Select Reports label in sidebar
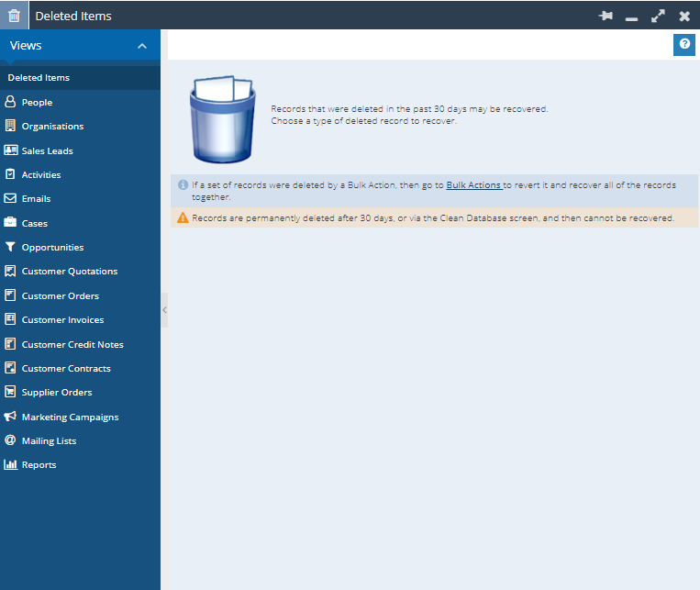 [x=39, y=465]
